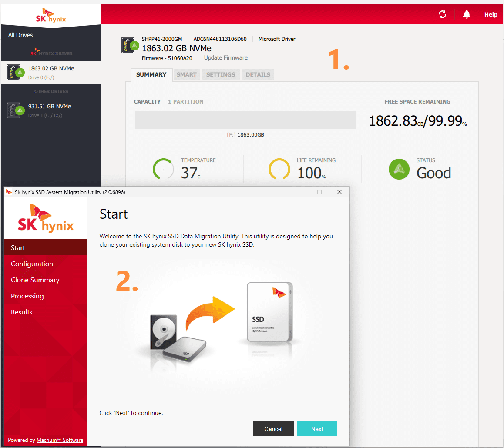The height and width of the screenshot is (448, 504).
Task: Click the 37 C temperature value
Action: pyautogui.click(x=191, y=173)
